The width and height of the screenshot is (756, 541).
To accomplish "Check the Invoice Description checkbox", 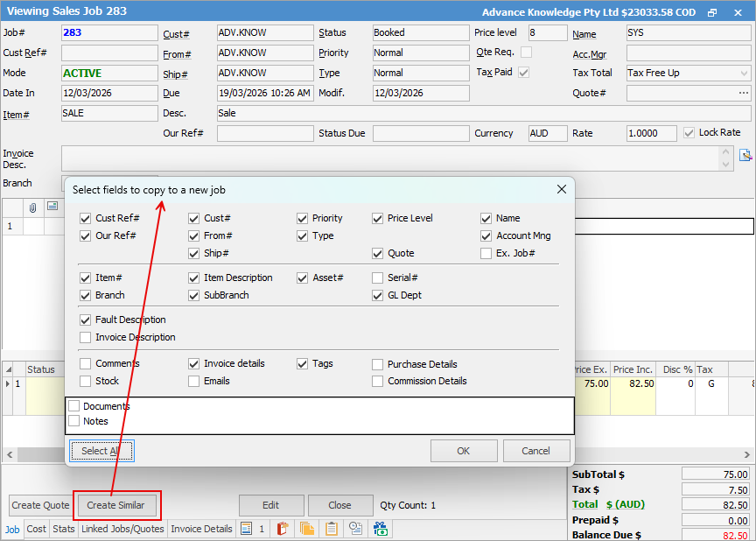I will click(86, 337).
